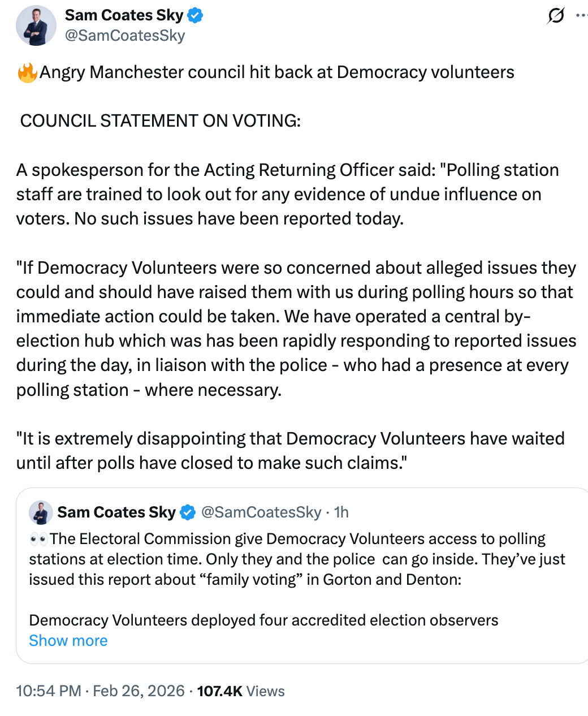Click the fire emoji starting the tweet
The height and width of the screenshot is (716, 588).
click(x=27, y=73)
